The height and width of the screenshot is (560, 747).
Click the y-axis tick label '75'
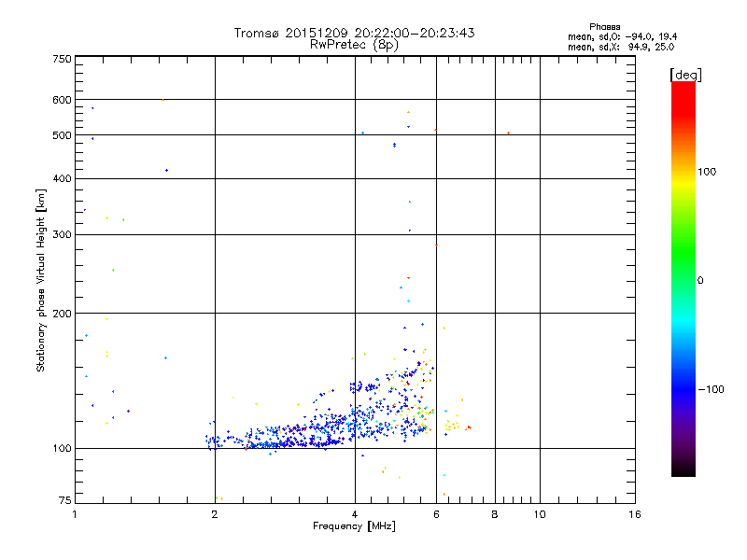pyautogui.click(x=65, y=500)
